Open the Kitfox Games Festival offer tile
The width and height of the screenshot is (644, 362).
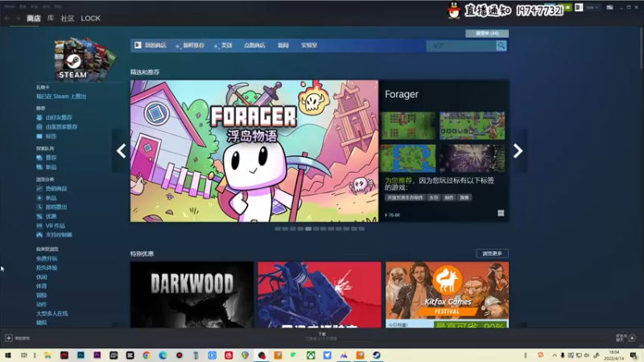pos(447,294)
